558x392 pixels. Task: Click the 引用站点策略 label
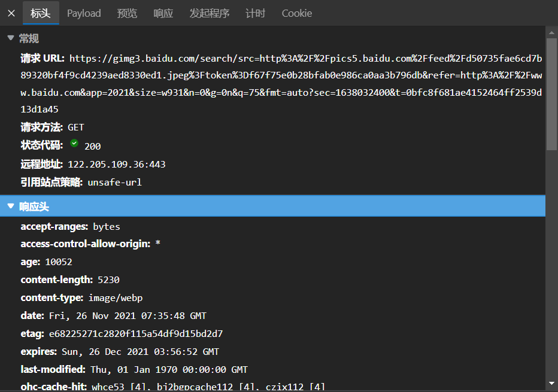pos(51,183)
